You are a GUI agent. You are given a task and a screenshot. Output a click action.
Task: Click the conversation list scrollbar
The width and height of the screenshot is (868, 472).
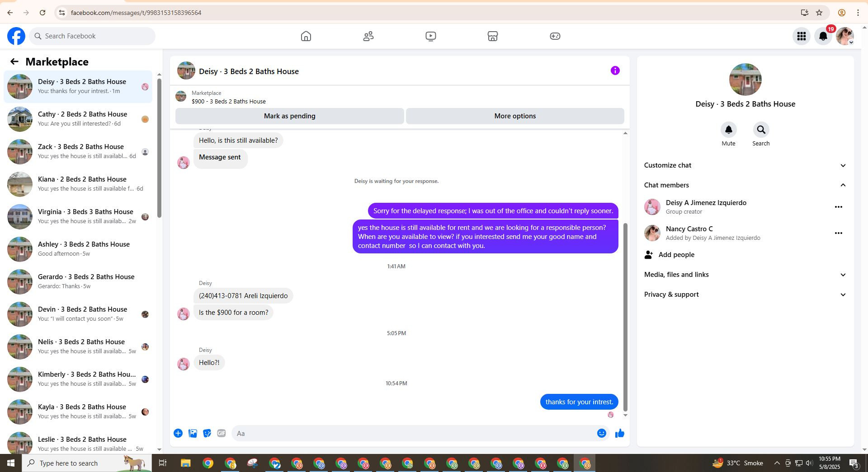tap(159, 148)
